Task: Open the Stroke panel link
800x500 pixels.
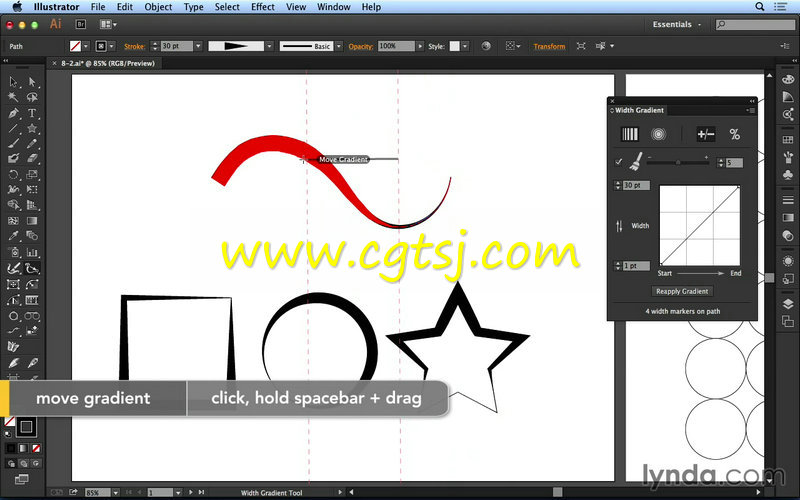Action: click(134, 46)
